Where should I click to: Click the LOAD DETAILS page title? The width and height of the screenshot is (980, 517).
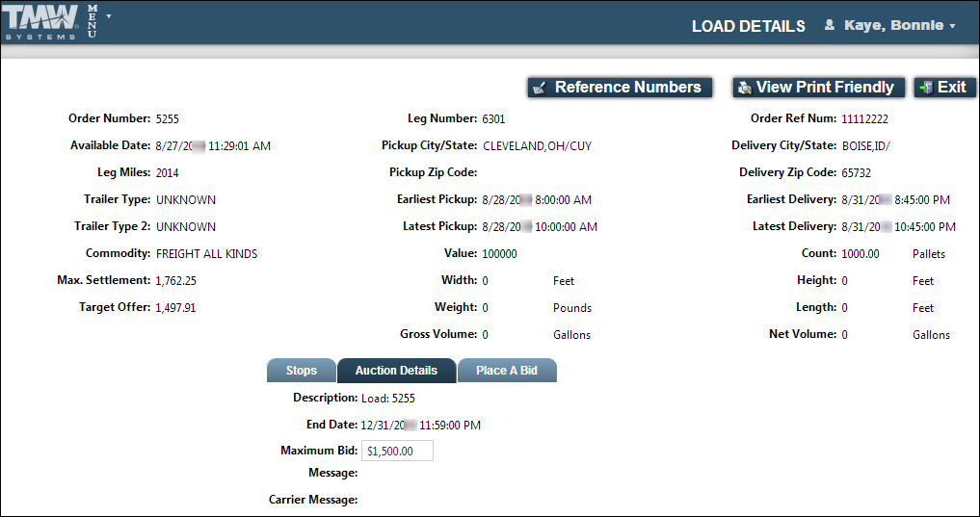748,26
